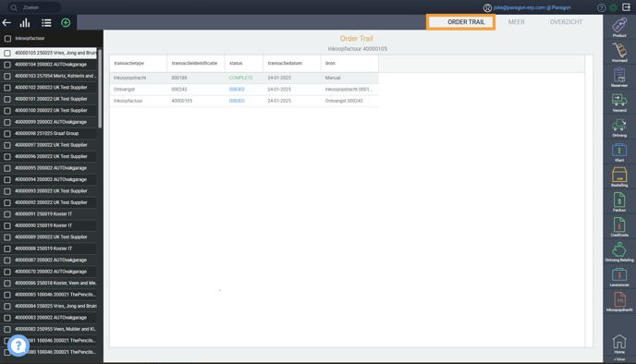Select the Ontvangst 000242 row
The image size is (636, 364).
244,90
